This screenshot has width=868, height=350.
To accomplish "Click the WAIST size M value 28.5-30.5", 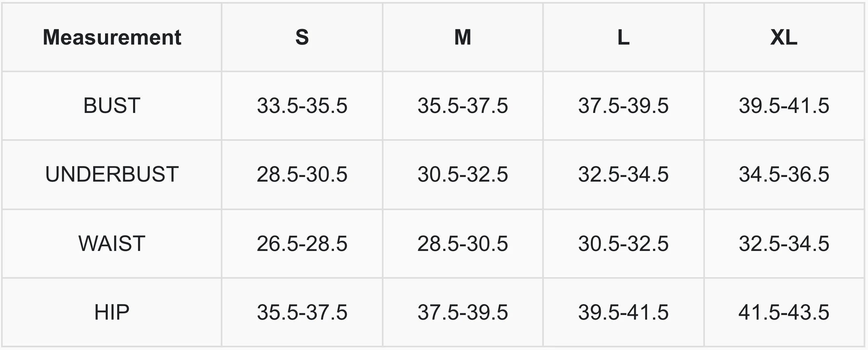I will tap(463, 244).
